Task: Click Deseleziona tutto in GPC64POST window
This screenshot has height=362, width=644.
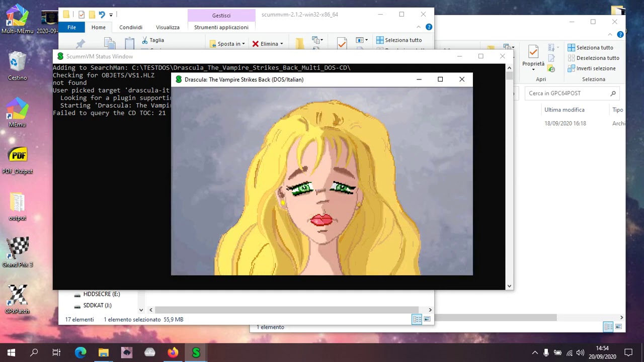Action: tap(593, 58)
